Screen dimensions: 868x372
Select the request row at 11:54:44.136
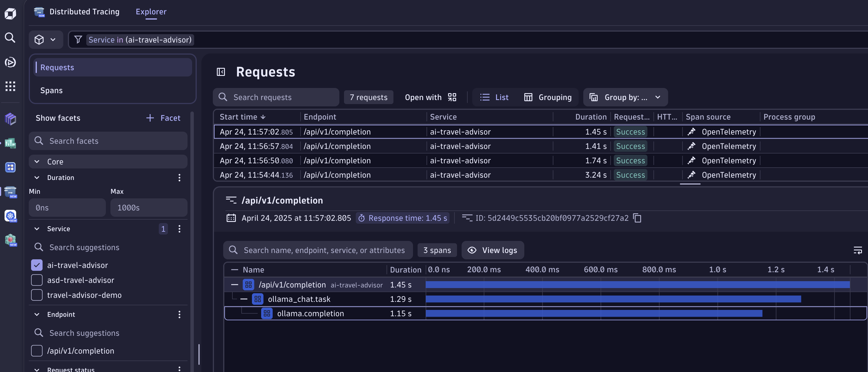click(540, 175)
